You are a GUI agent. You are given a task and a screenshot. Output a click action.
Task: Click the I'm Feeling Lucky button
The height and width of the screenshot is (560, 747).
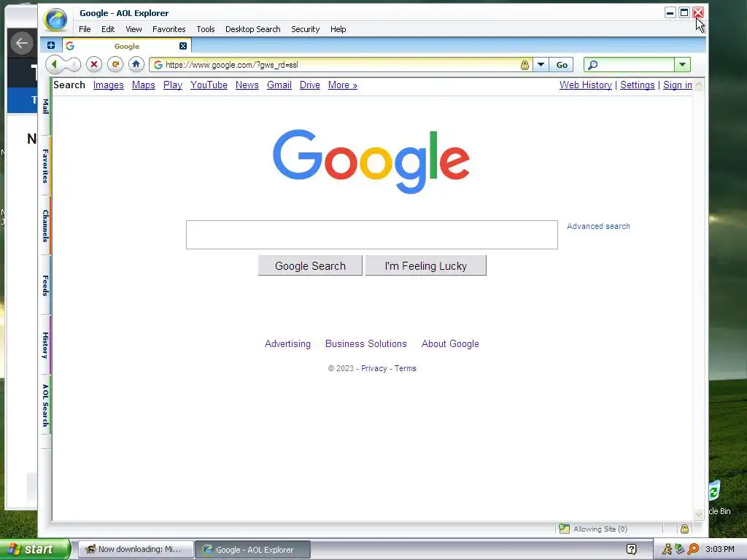pyautogui.click(x=426, y=265)
